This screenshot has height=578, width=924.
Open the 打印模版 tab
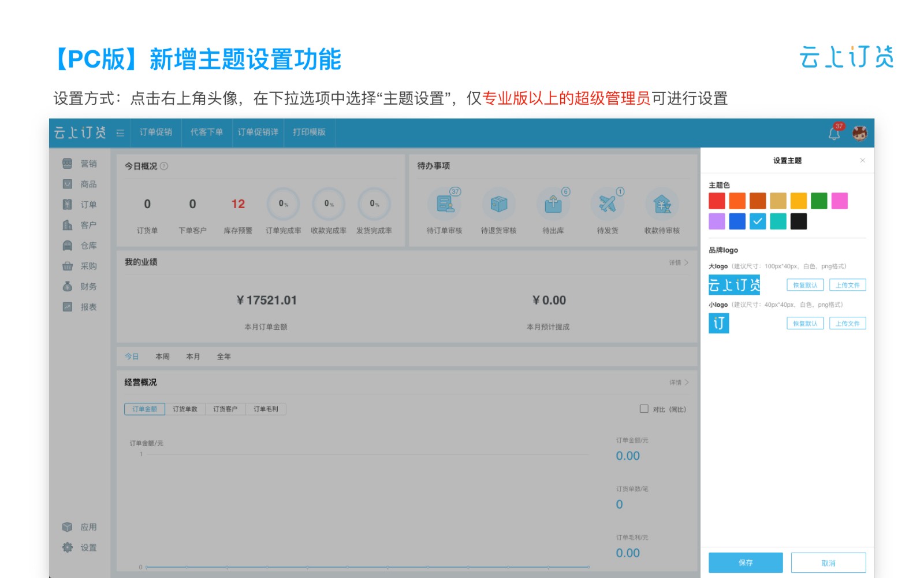click(x=309, y=132)
